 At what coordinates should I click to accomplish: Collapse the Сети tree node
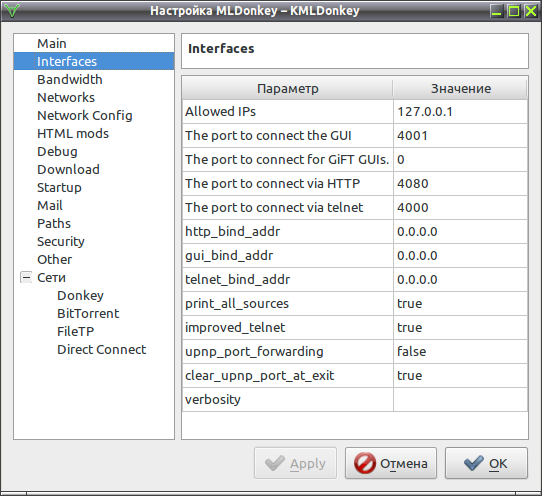(x=26, y=277)
